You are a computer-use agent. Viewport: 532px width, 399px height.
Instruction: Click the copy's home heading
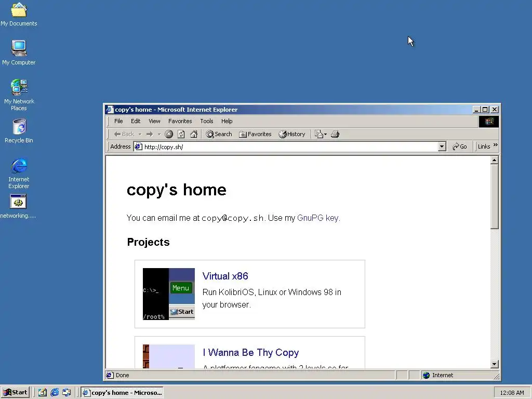click(x=177, y=190)
